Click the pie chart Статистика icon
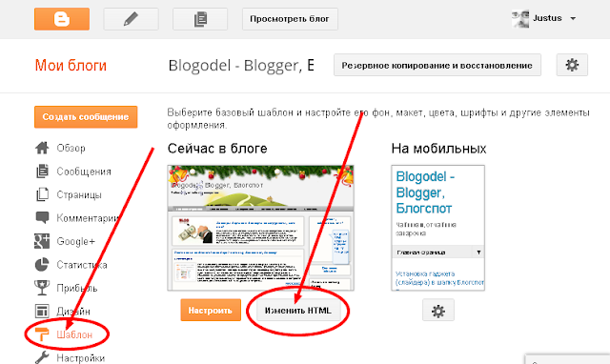The image size is (610, 364). coord(42,265)
